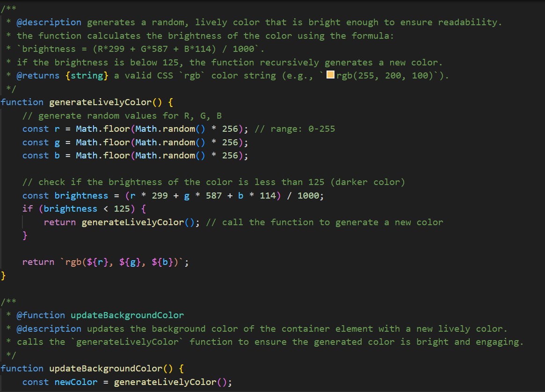Click brightness inside the if condition
The image size is (545, 392).
point(70,209)
